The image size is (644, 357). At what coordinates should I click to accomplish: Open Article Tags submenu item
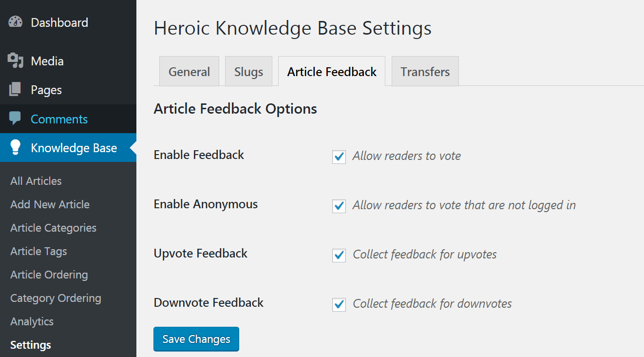(38, 251)
